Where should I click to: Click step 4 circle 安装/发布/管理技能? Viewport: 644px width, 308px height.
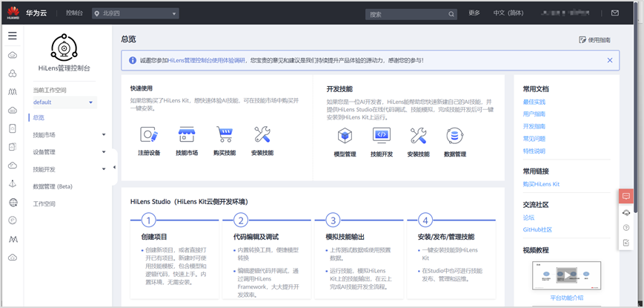(425, 220)
